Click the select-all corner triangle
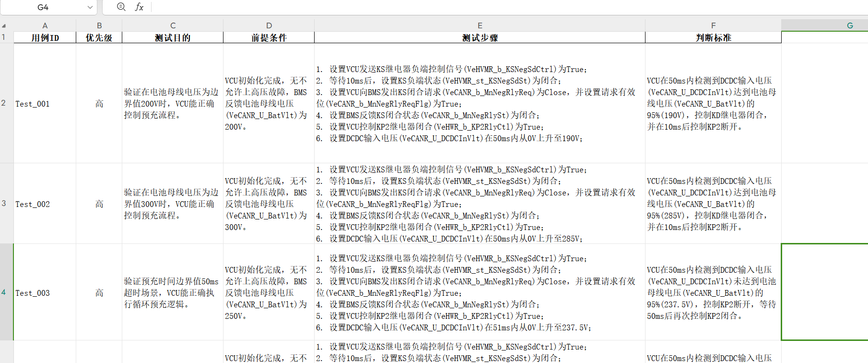The image size is (868, 363). [4, 25]
